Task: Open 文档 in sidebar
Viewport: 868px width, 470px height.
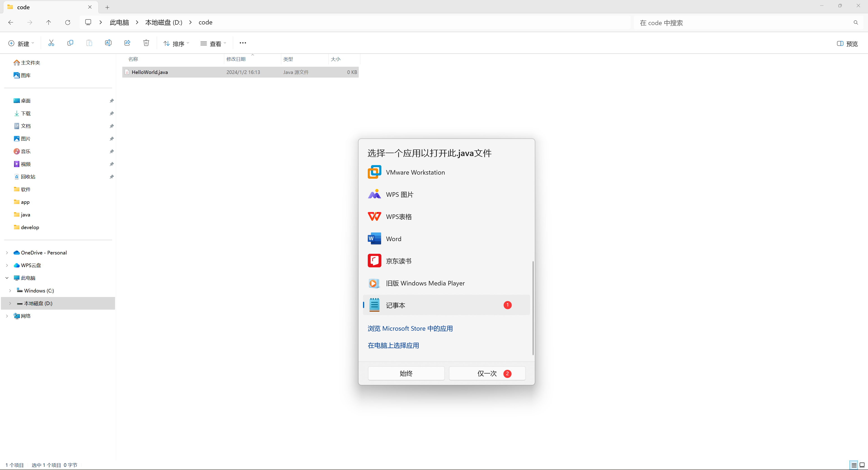Action: click(22, 126)
